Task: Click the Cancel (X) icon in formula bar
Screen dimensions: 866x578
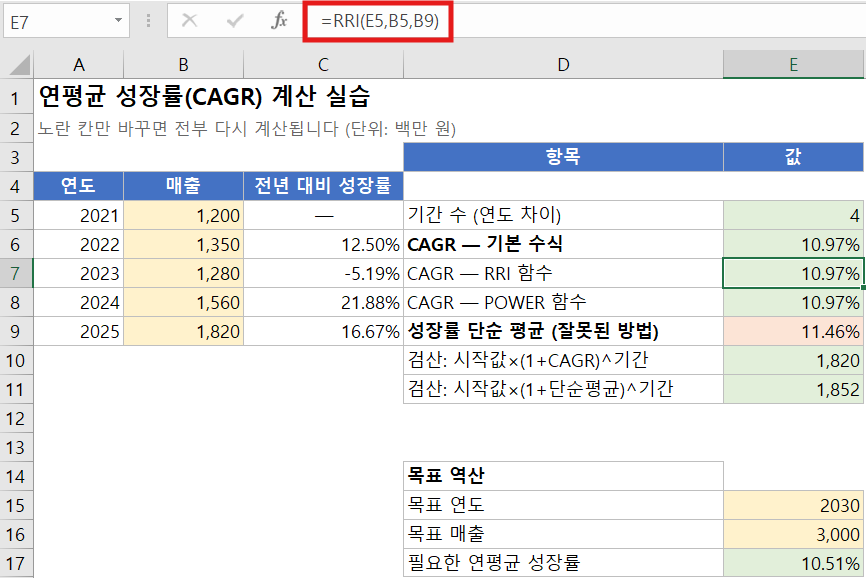Action: (x=189, y=21)
